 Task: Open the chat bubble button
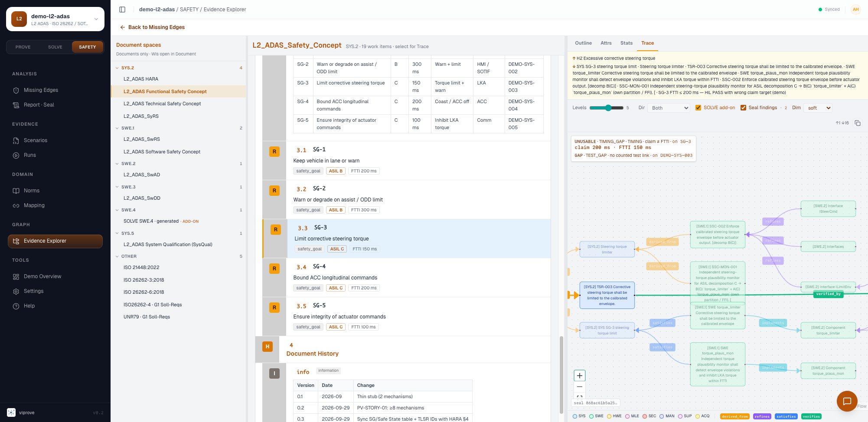(847, 401)
